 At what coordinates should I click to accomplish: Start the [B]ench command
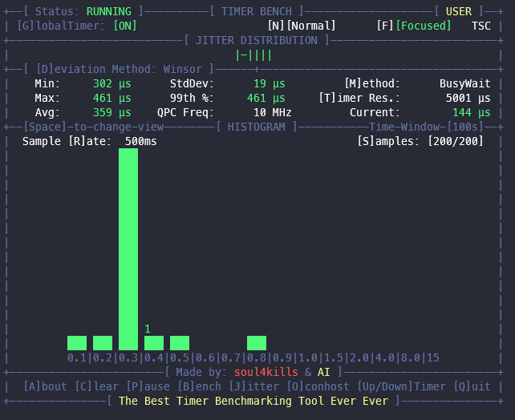200,386
